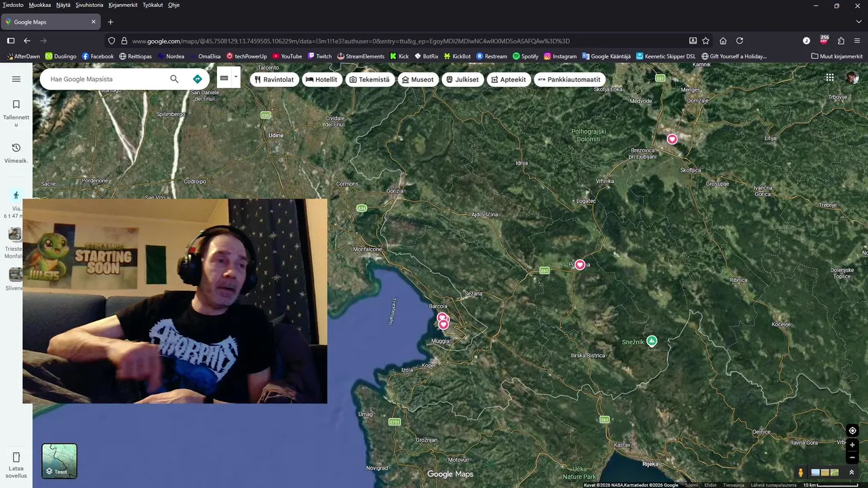Open the site security lock icon
The height and width of the screenshot is (488, 868).
tap(124, 41)
